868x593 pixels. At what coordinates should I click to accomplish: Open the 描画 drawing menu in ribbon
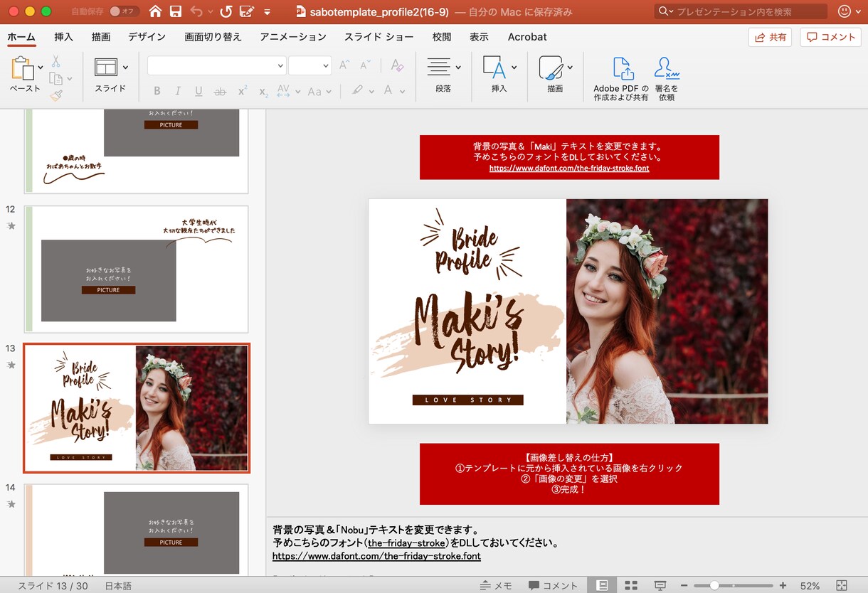[x=555, y=75]
